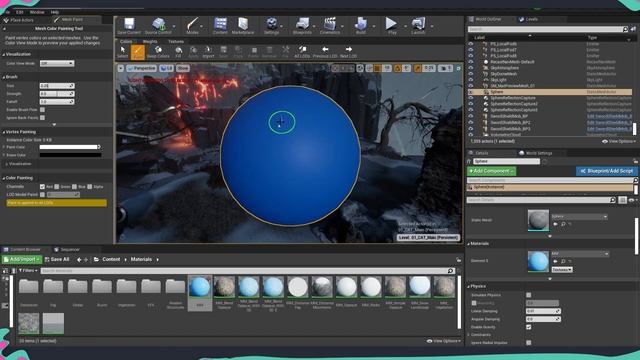Click the Swap Colors tool

pos(158,52)
